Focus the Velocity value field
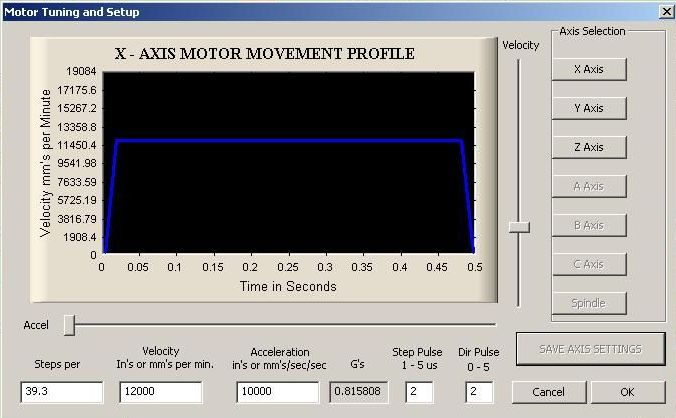This screenshot has width=676, height=418. pyautogui.click(x=160, y=392)
